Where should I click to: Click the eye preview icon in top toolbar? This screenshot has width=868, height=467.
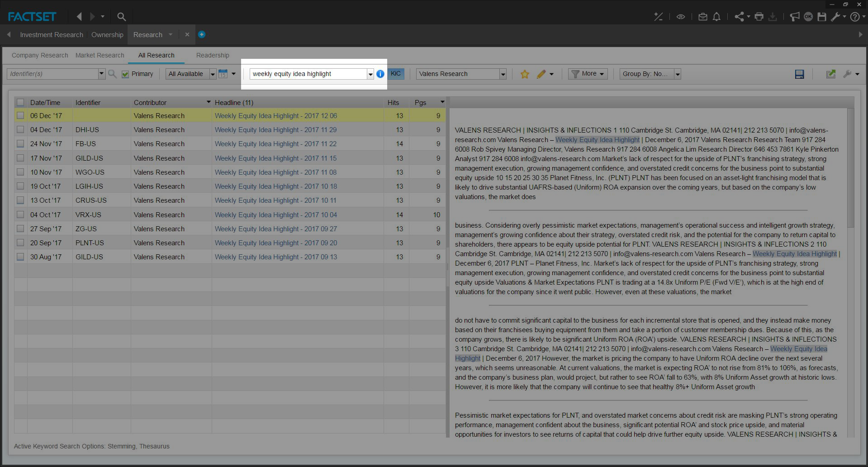pos(680,17)
